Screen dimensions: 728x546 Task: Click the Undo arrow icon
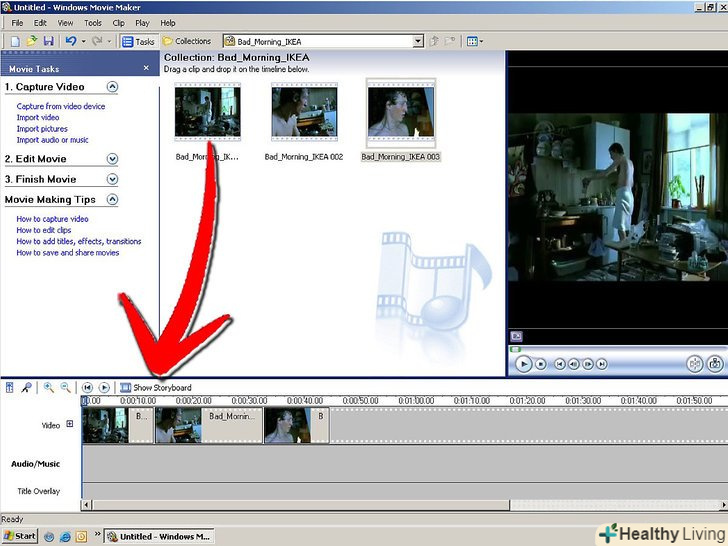[71, 41]
